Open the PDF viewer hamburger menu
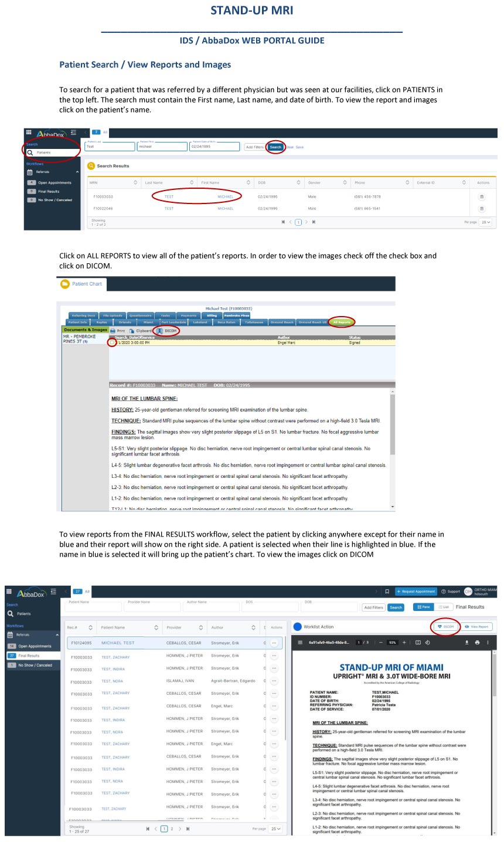 (x=301, y=643)
